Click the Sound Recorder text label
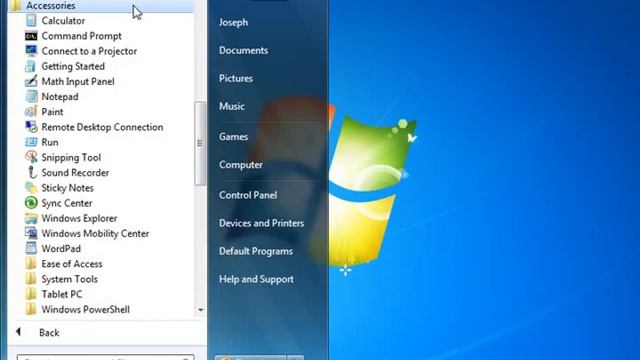This screenshot has height=360, width=640. (x=75, y=173)
